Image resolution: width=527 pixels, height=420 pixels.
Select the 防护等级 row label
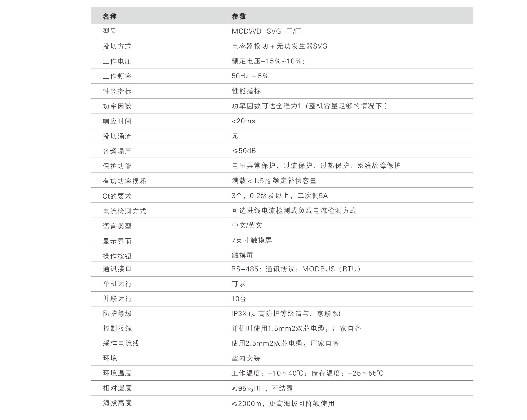(x=117, y=313)
